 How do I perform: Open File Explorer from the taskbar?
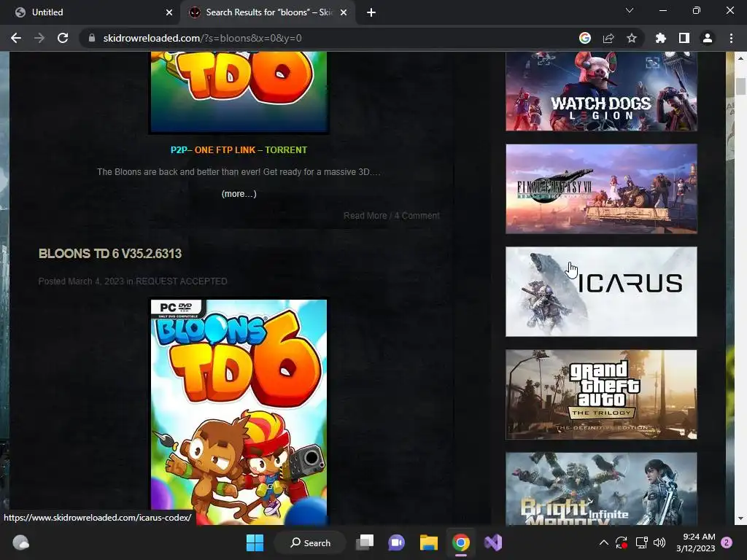[429, 542]
